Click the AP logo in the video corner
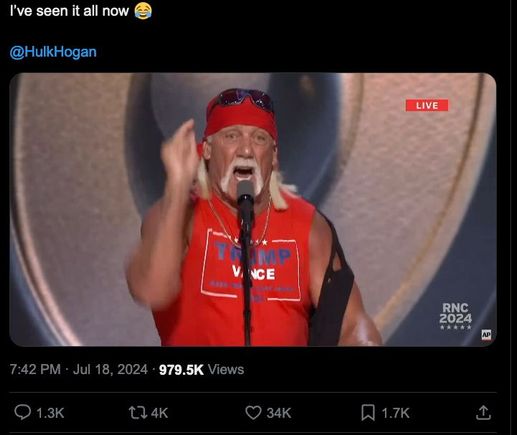 click(x=486, y=334)
